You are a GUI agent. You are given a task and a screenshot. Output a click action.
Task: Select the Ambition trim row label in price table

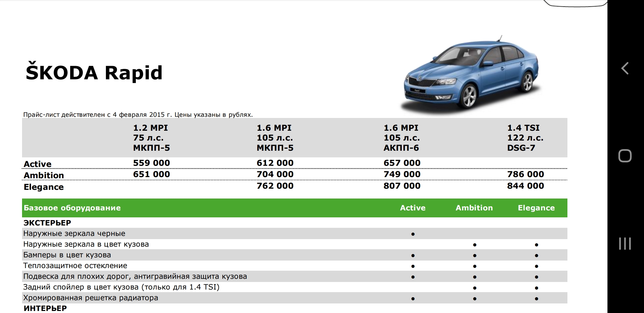pyautogui.click(x=44, y=175)
